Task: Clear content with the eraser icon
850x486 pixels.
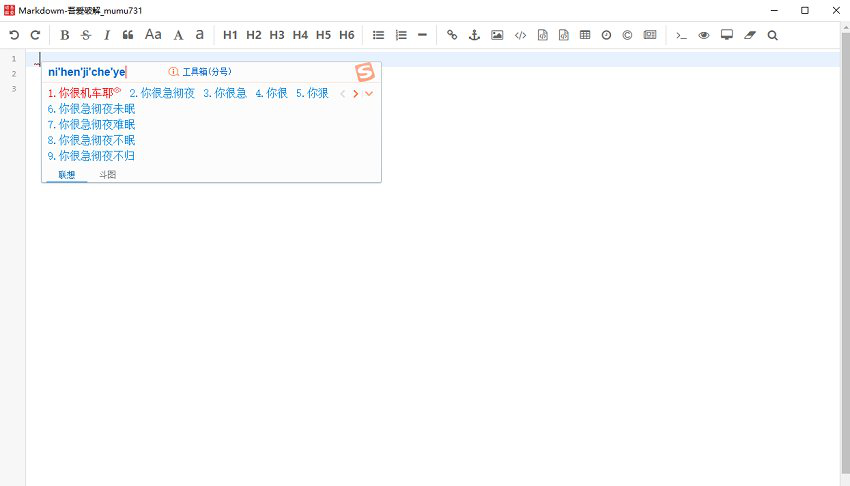Action: [x=750, y=35]
